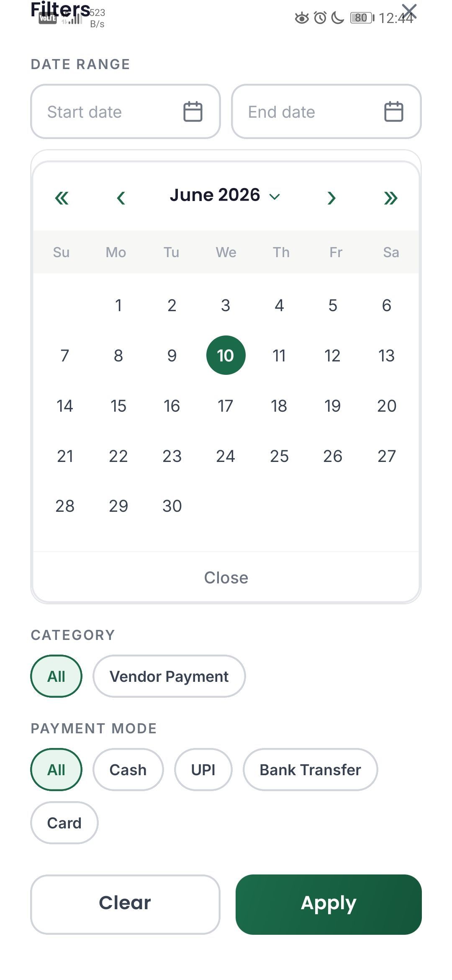Open calendar icon in Start date field
Image resolution: width=452 pixels, height=980 pixels.
point(193,112)
